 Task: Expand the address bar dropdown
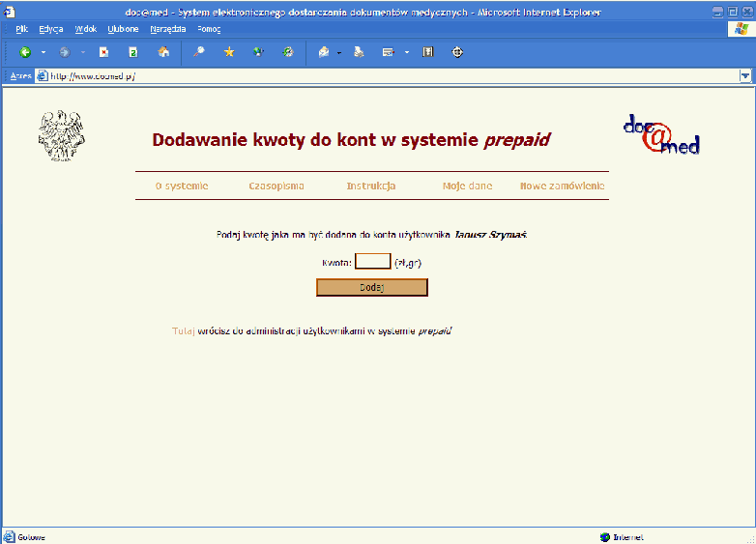click(x=745, y=75)
